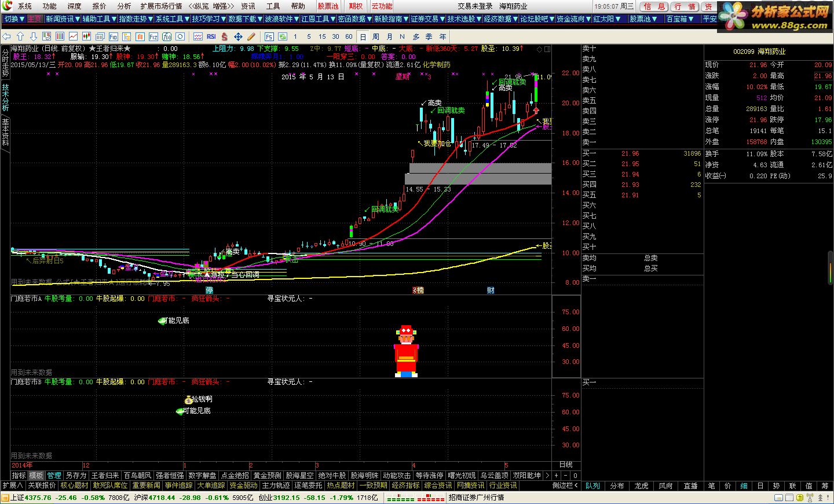Open the f(x) formula manager icon
This screenshot has width=834, height=504.
click(167, 36)
